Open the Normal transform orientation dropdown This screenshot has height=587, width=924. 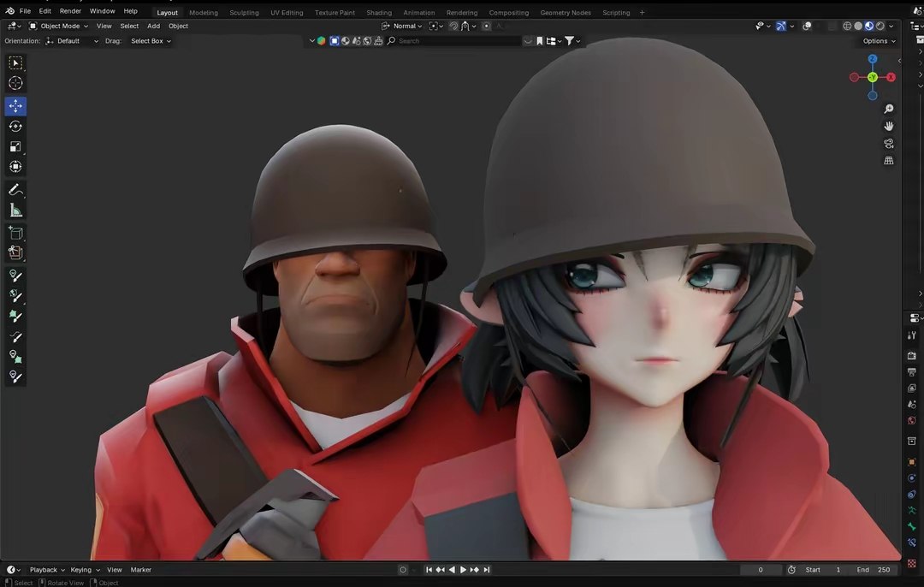(402, 26)
